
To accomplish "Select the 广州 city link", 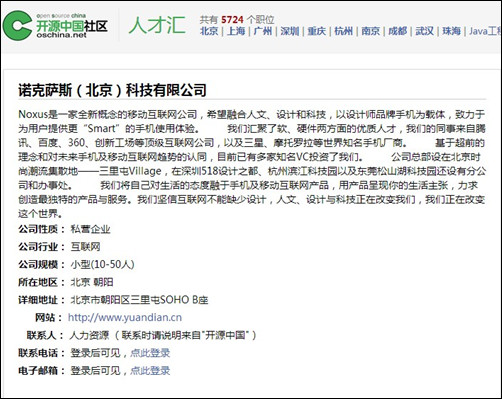I will [263, 31].
